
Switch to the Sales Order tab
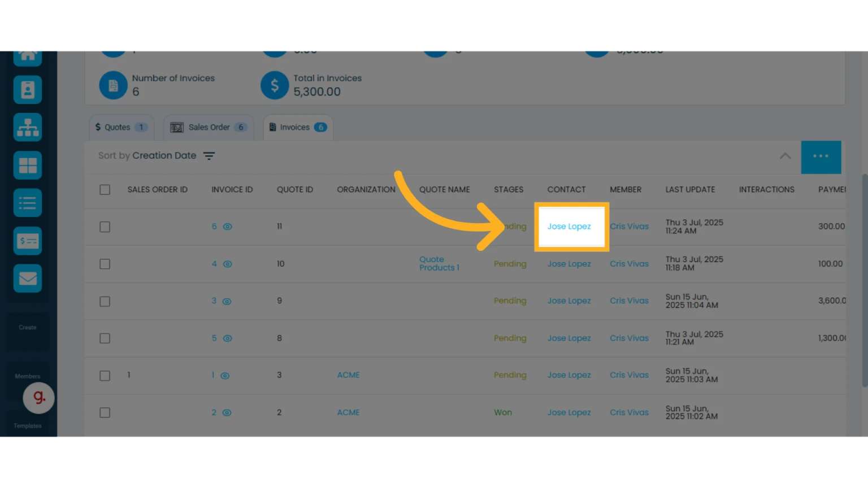pos(209,127)
